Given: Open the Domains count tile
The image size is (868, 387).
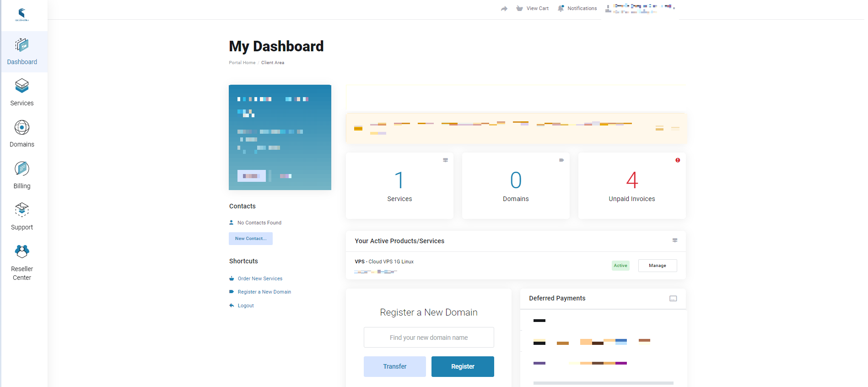Looking at the screenshot, I should tap(516, 185).
